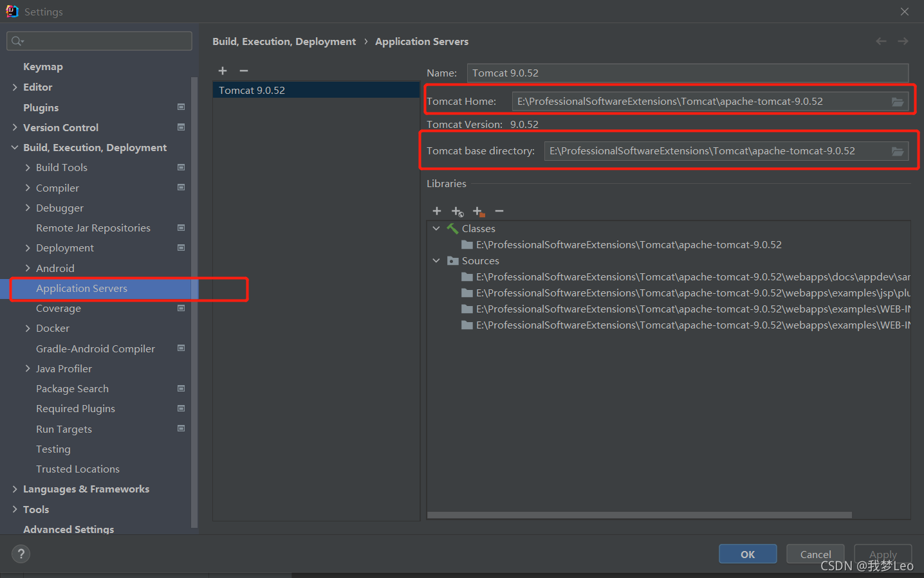Screen dimensions: 924x578
Task: Select the webapps\examples\jsp sources entry
Action: (686, 293)
